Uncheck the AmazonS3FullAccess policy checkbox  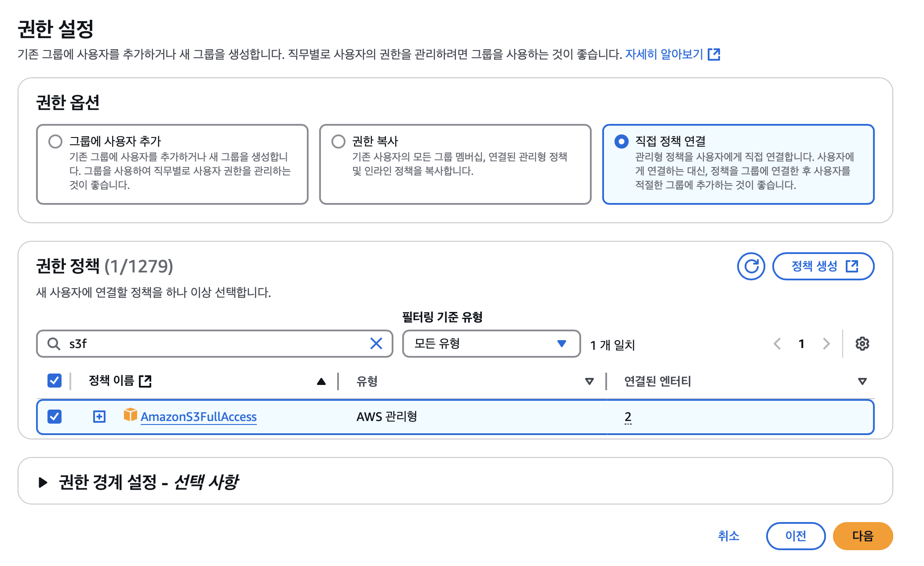coord(55,417)
